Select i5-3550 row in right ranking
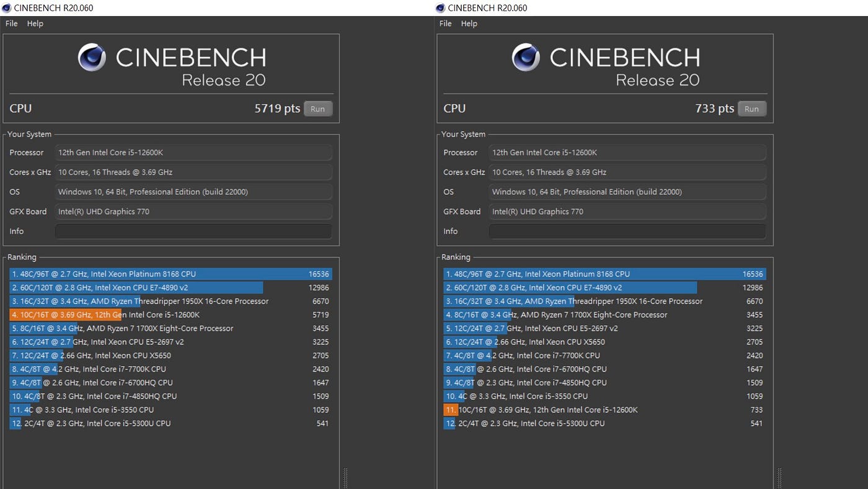Viewport: 868px width, 489px height. [x=604, y=396]
